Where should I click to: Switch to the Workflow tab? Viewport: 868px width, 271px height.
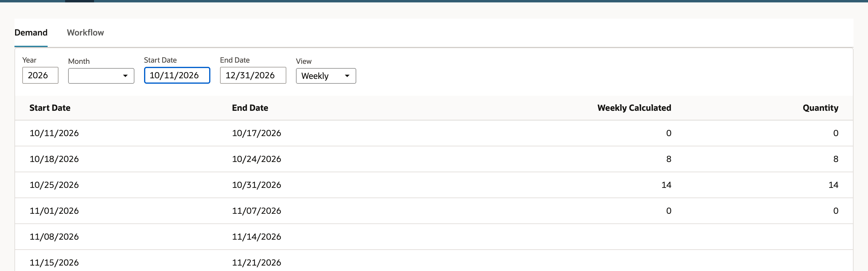click(x=85, y=33)
